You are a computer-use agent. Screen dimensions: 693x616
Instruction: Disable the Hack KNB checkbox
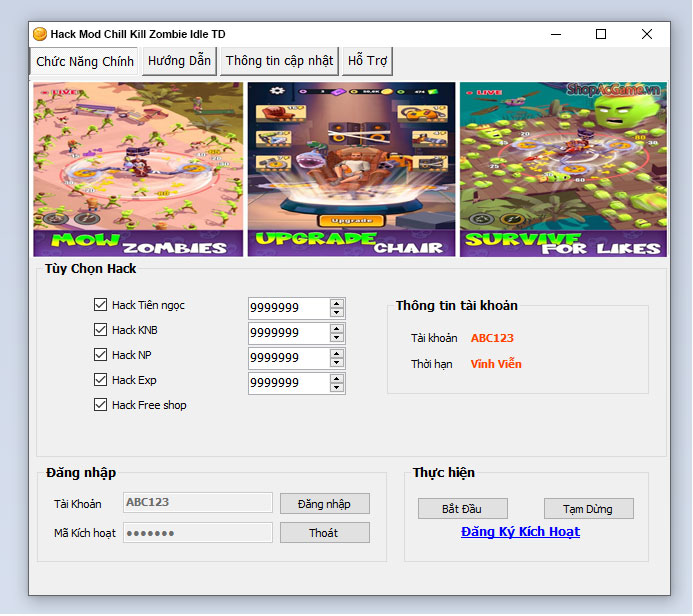click(100, 330)
